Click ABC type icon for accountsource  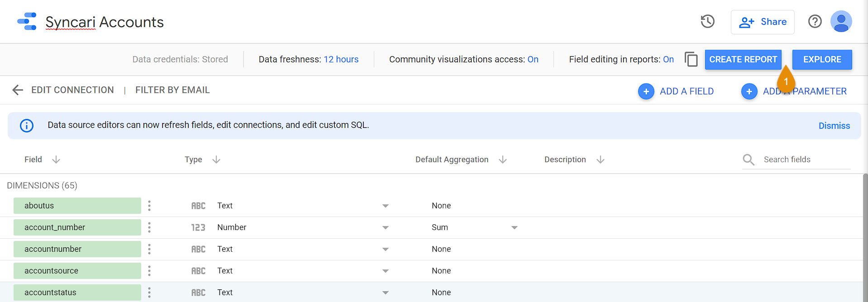198,271
